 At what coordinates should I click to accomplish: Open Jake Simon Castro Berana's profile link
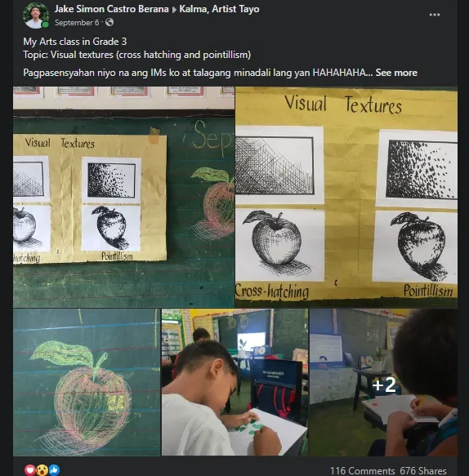tap(111, 9)
